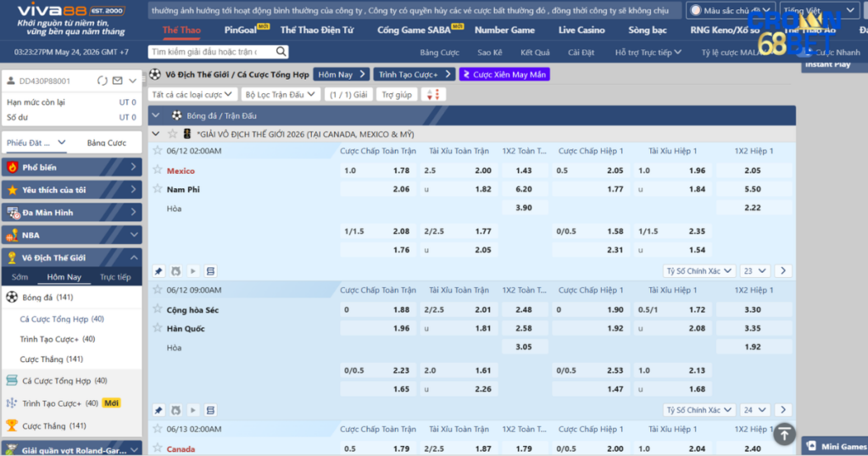The height and width of the screenshot is (456, 868).
Task: Click the Cược Xiên May Mắn button
Action: [x=504, y=74]
